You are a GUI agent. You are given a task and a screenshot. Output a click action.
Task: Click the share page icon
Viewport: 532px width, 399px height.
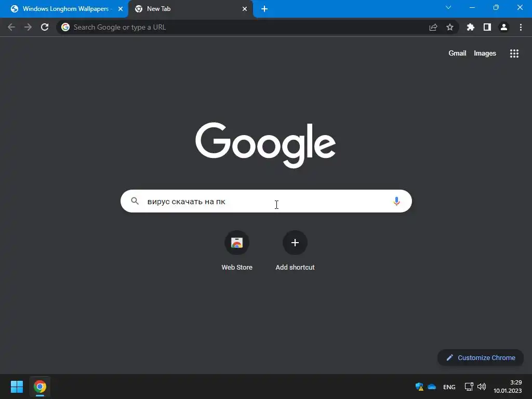[x=433, y=27]
